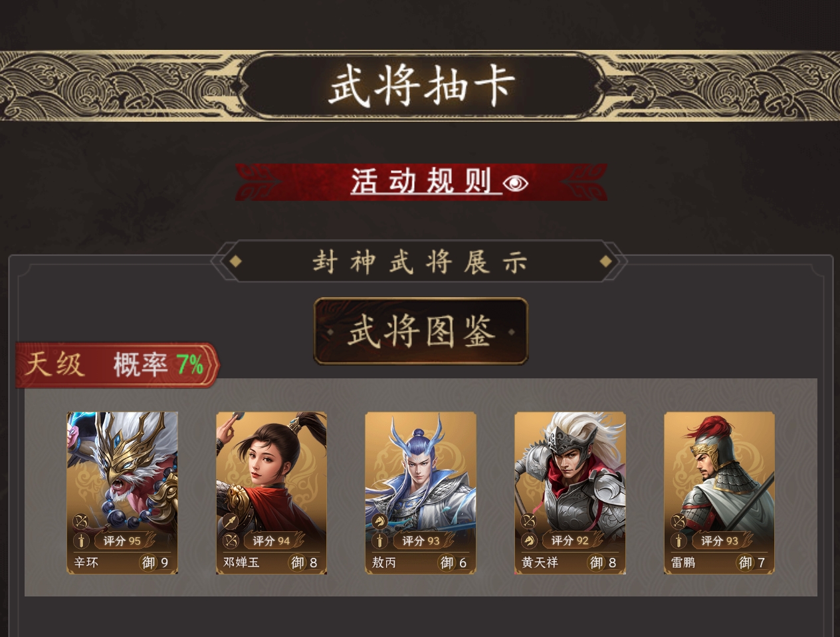Click the bow icon on 邓婵玉's card
The width and height of the screenshot is (840, 637).
[x=230, y=540]
